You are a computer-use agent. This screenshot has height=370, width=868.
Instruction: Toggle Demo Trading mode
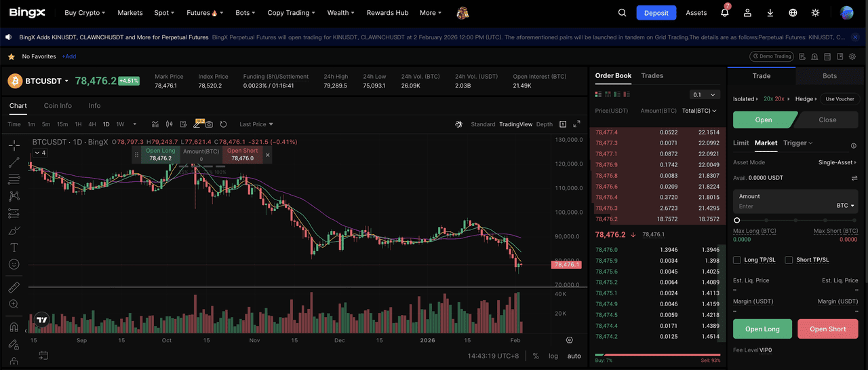(771, 56)
